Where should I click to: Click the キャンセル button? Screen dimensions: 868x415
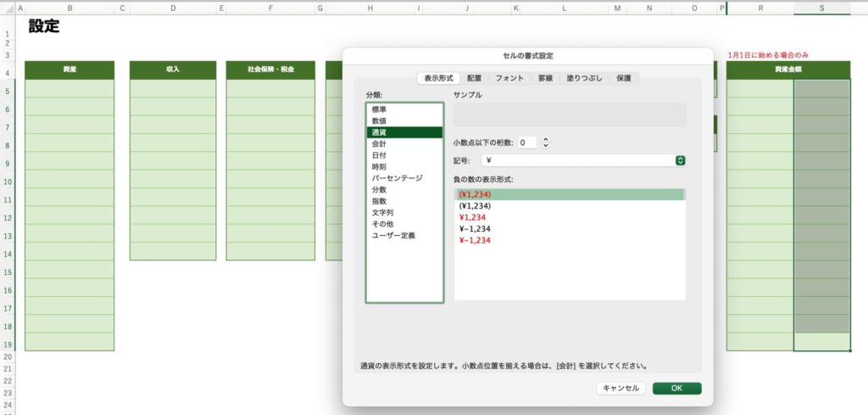click(620, 388)
